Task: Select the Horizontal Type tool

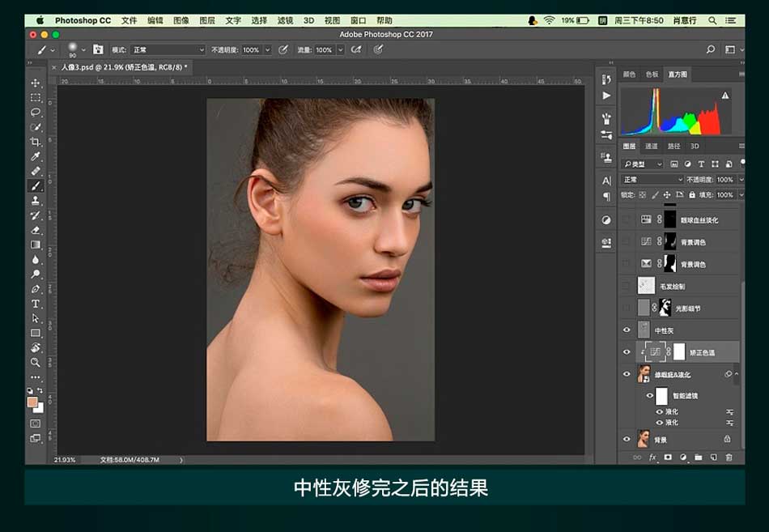Action: click(36, 304)
